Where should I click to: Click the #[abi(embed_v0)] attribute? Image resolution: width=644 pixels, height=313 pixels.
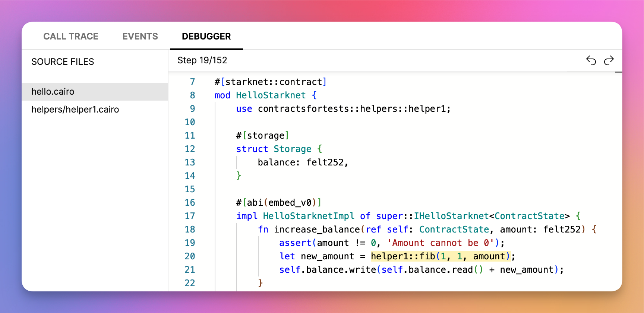pos(279,203)
